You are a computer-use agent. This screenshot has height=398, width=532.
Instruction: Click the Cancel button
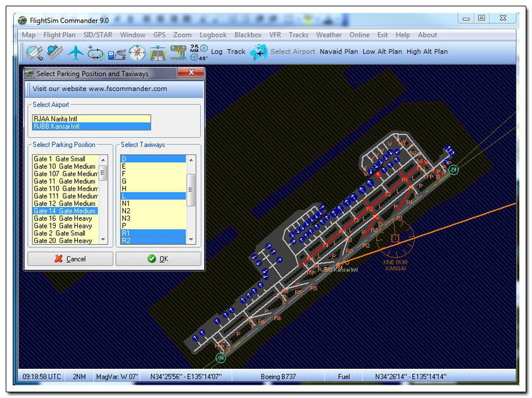[x=70, y=259]
